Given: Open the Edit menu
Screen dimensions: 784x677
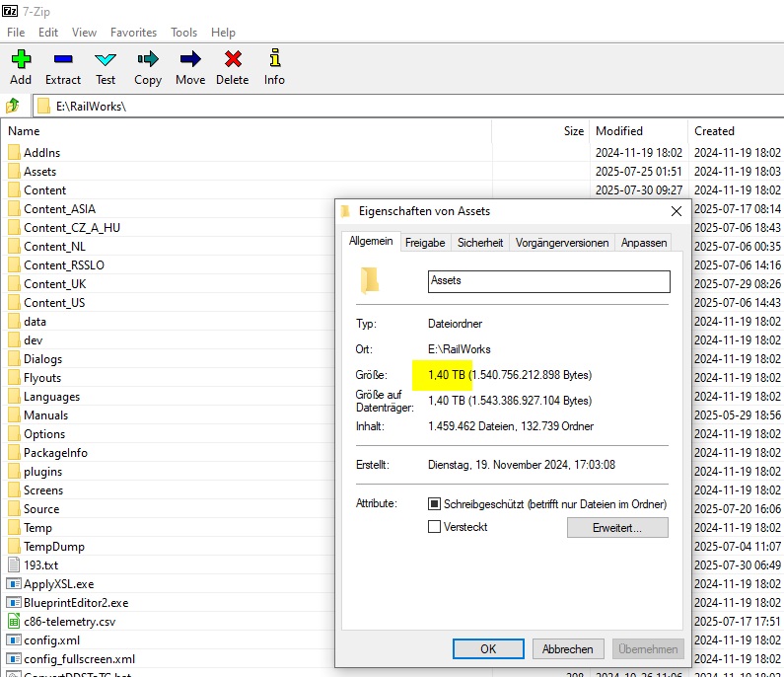Looking at the screenshot, I should 48,33.
